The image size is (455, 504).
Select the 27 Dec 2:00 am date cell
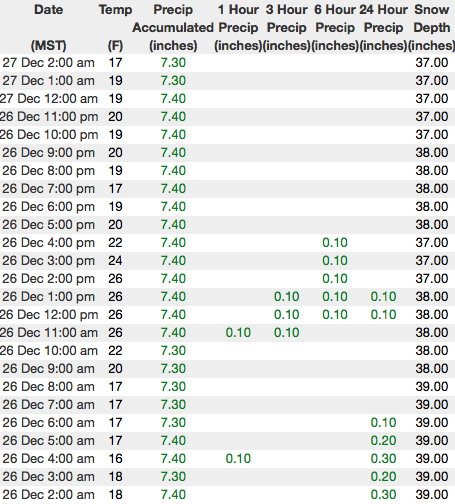(48, 63)
